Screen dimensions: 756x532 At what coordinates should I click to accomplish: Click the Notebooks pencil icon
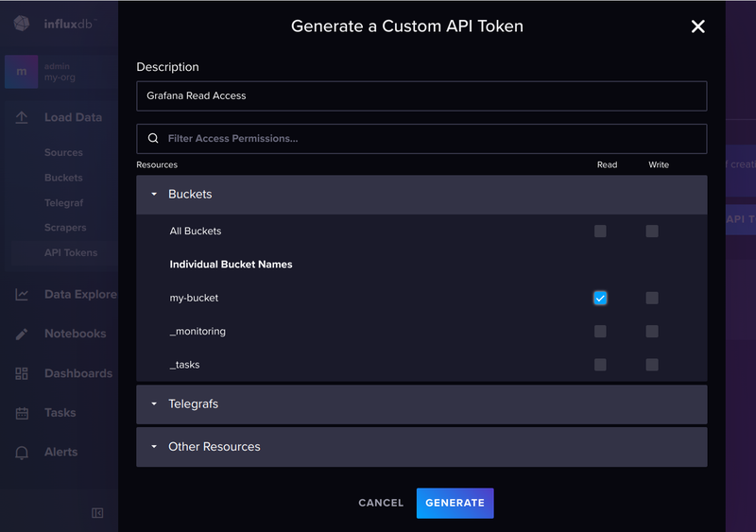coord(22,334)
